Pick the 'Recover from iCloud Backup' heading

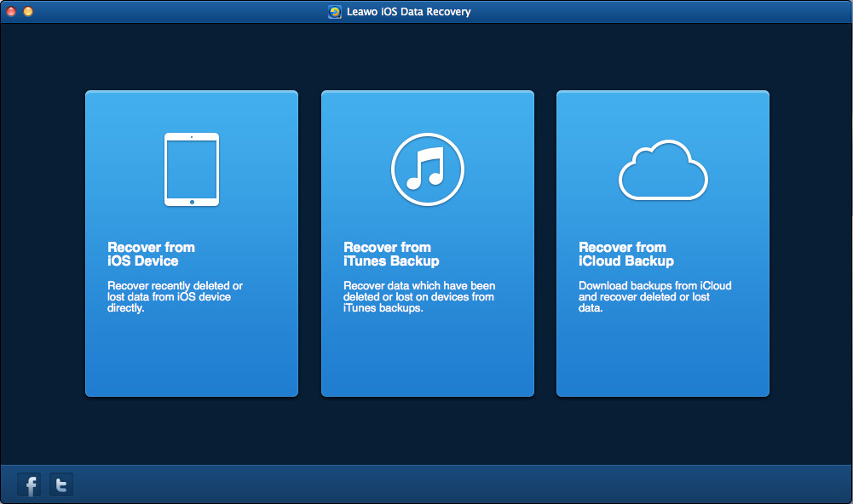(626, 254)
